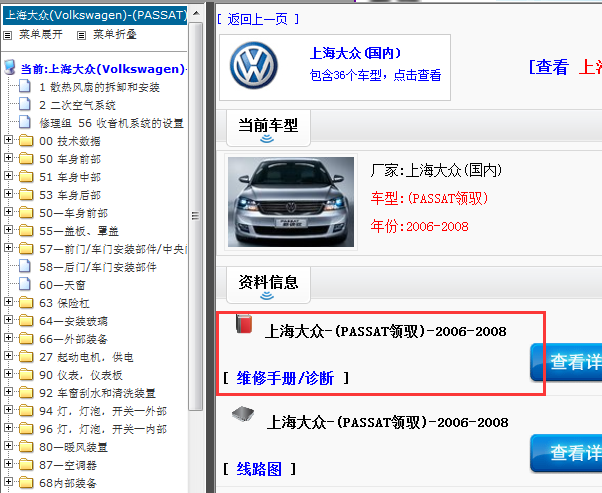Click the 年份:2006-2008 text
Viewport: 602px width, 493px height.
point(419,227)
